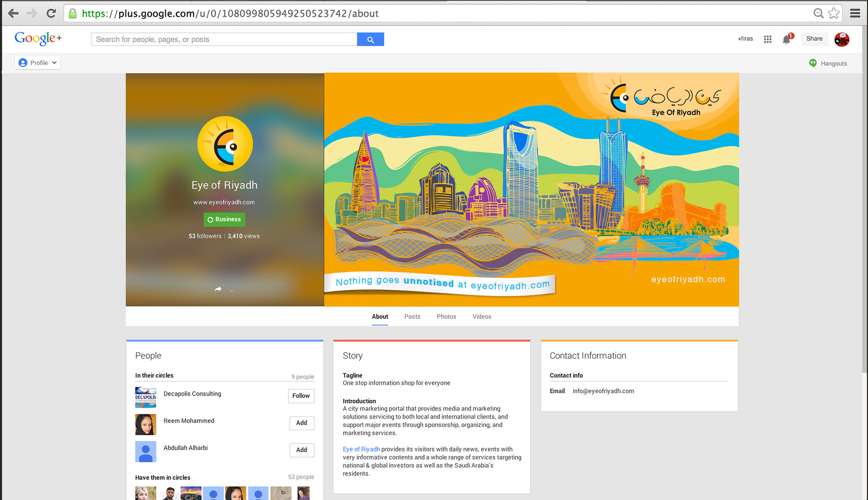Click the browser address bar URL
Image resolution: width=868 pixels, height=500 pixels.
tap(230, 14)
